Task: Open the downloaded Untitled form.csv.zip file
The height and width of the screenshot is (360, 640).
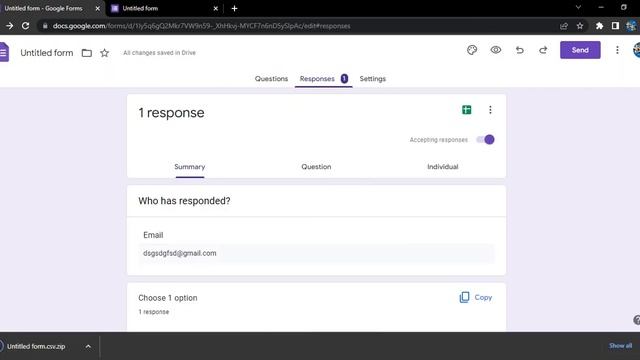Action: point(36,347)
